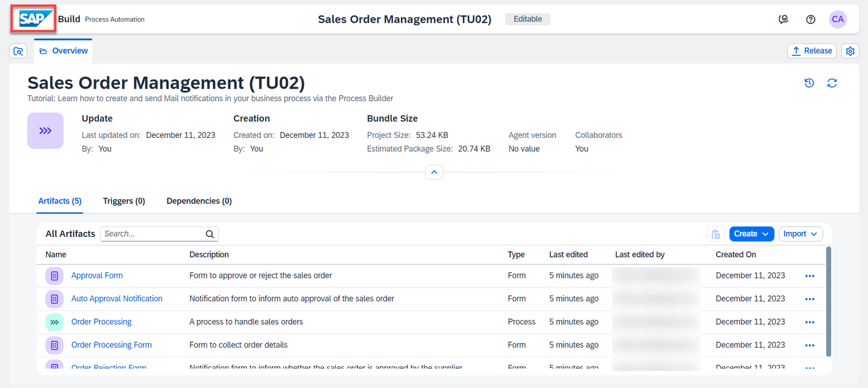Click the search magnifier in artifacts search
868x388 pixels.
click(210, 234)
